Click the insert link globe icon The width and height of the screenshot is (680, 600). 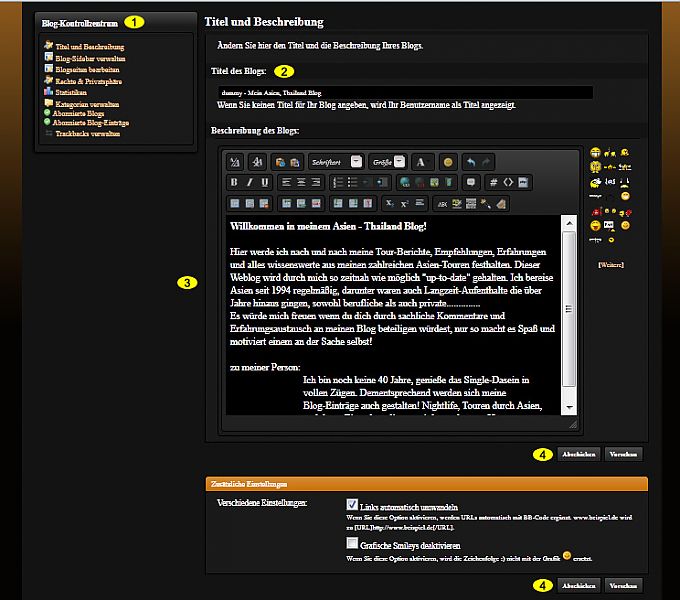(405, 183)
